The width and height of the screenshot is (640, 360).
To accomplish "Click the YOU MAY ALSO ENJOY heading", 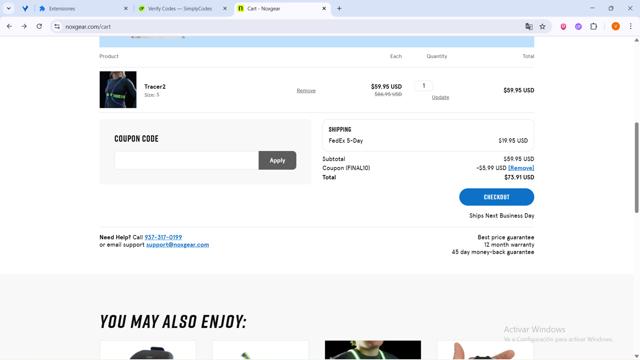I will click(173, 322).
